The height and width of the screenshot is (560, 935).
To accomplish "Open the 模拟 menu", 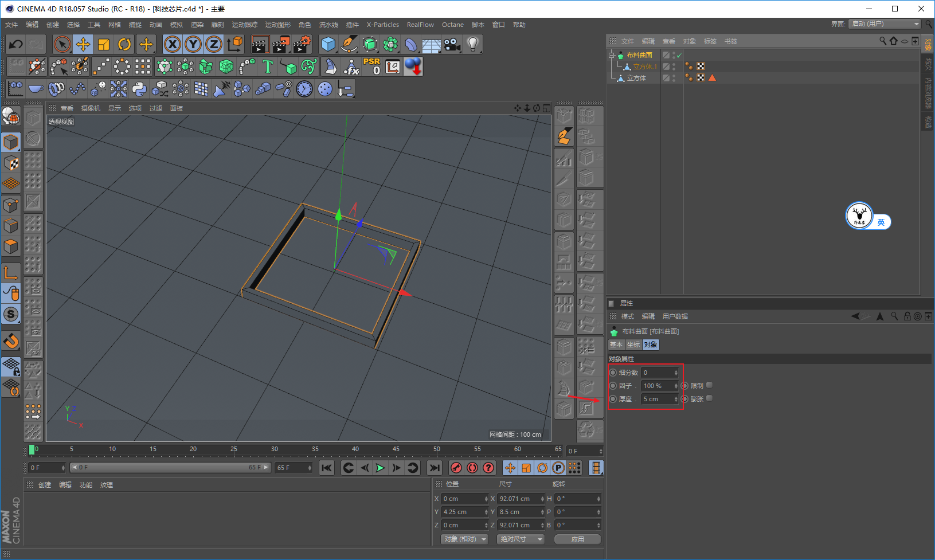I will (177, 25).
